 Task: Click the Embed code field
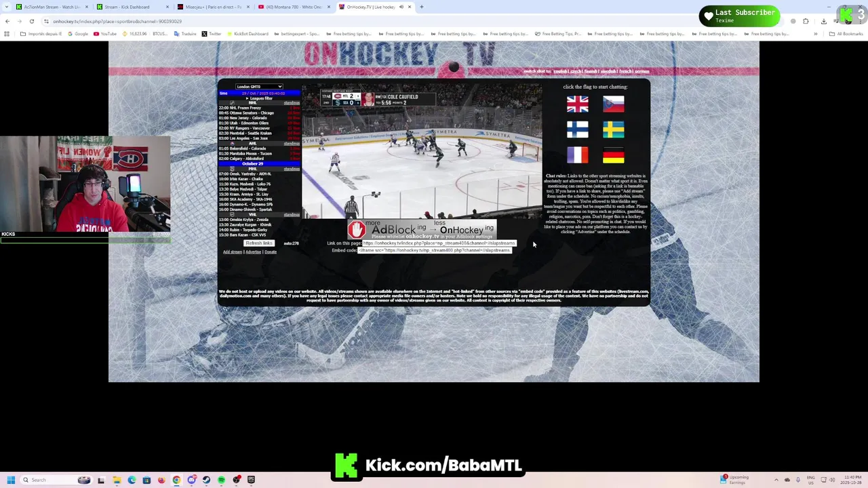pyautogui.click(x=434, y=250)
